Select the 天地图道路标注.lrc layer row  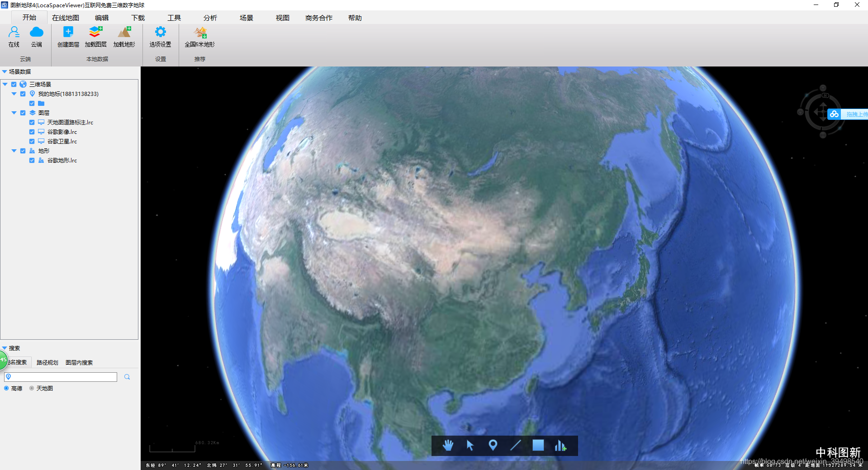tap(70, 122)
